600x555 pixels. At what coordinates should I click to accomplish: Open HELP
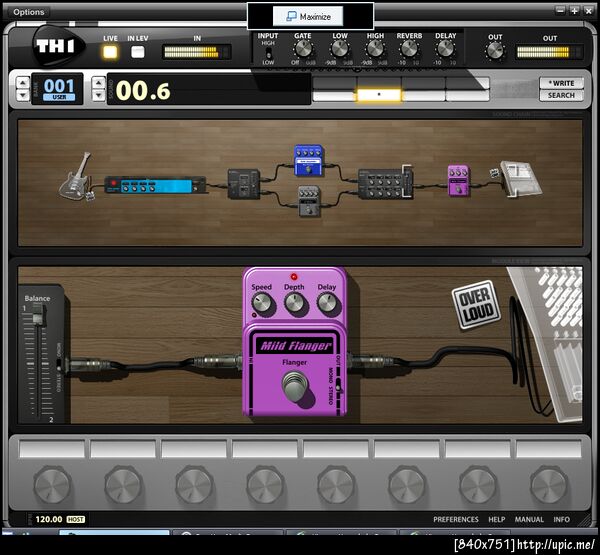497,519
